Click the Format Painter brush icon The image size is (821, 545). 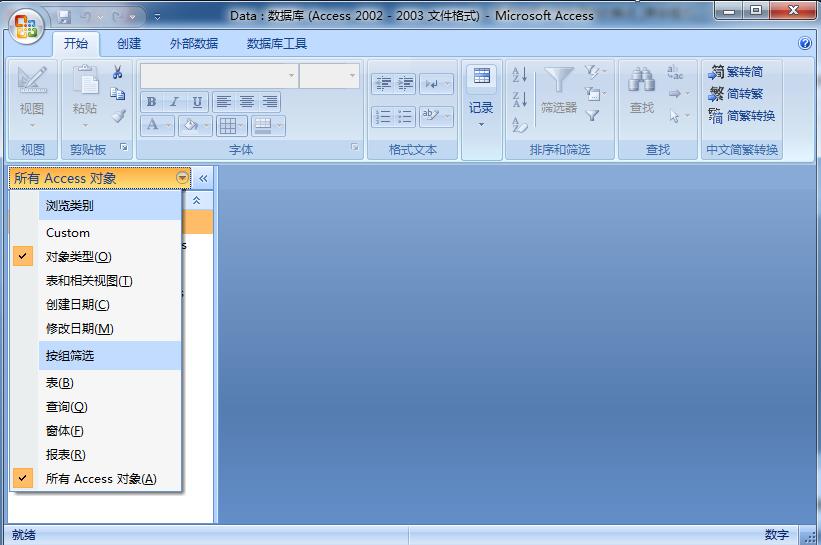coord(118,116)
